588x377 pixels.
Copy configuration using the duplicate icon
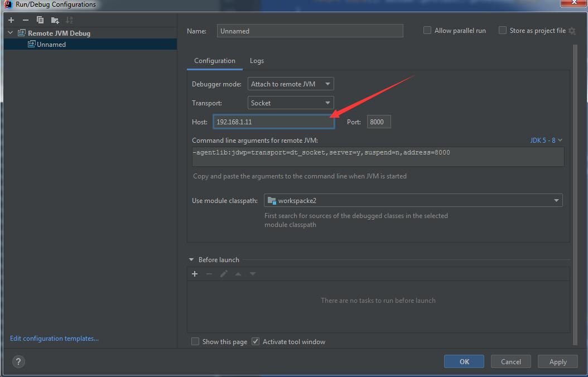[x=40, y=20]
